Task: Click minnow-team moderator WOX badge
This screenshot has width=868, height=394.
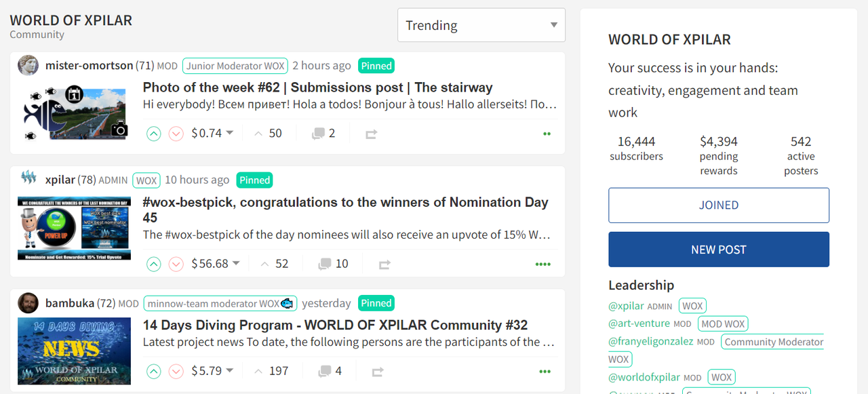Action: (220, 303)
